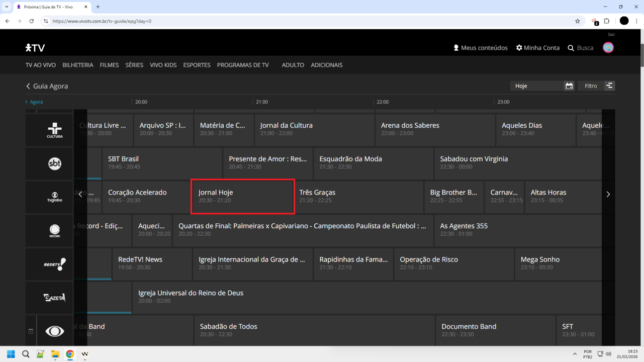Screen dimensions: 644x362
Task: Select Esquadrão da Moda program
Action: tap(373, 163)
